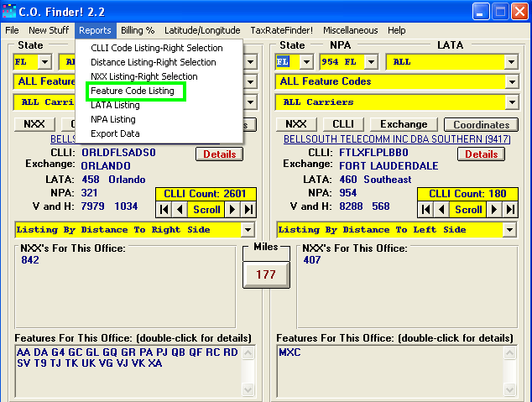Go to next CLLI record on left panel

click(232, 209)
